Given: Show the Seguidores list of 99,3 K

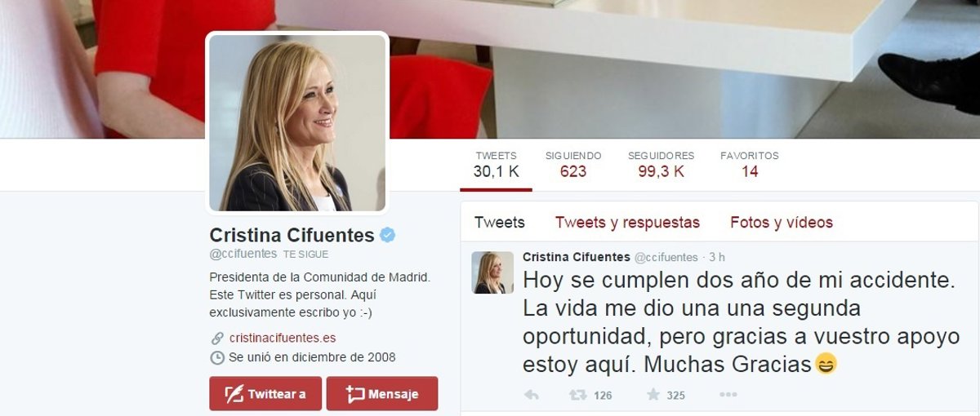Looking at the screenshot, I should point(661,164).
